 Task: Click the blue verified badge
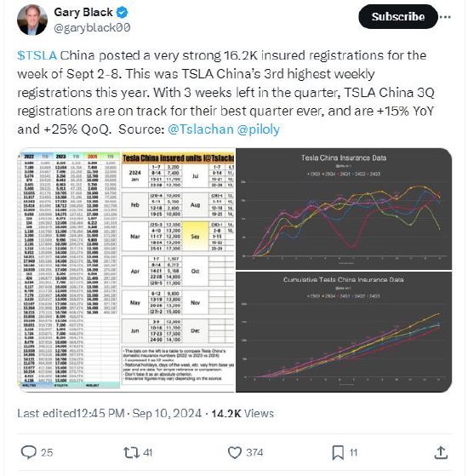[123, 13]
